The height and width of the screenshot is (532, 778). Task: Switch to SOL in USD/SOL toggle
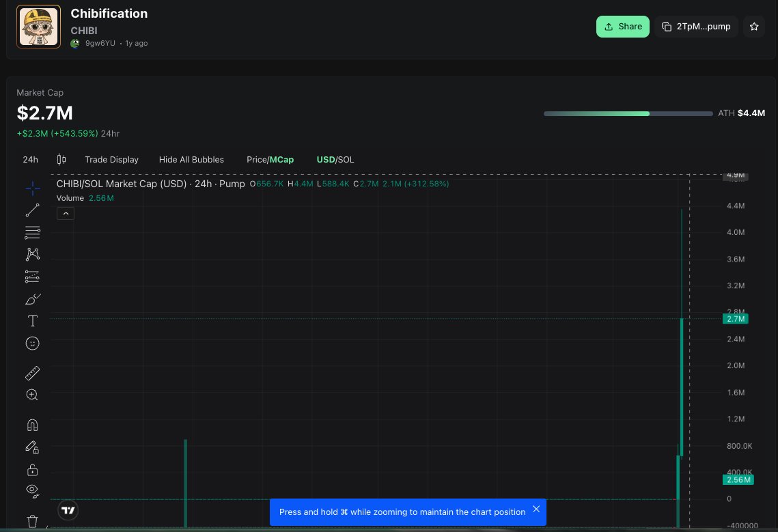pyautogui.click(x=346, y=159)
